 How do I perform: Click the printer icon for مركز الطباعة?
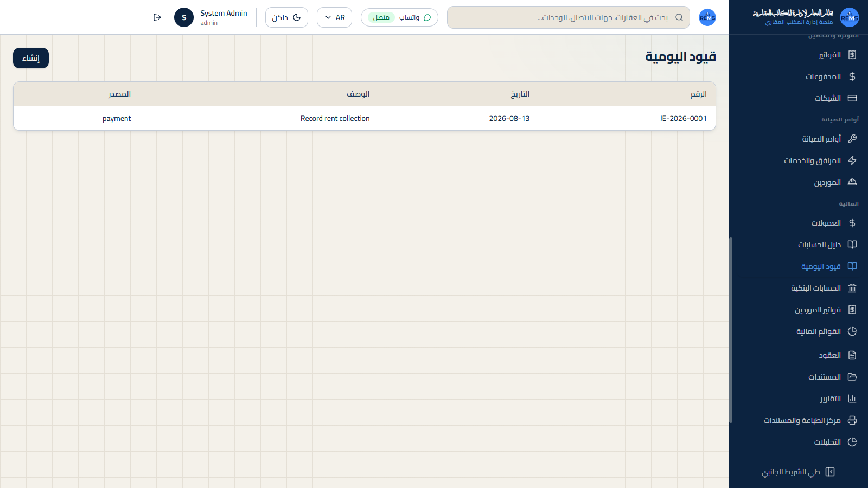[852, 420]
